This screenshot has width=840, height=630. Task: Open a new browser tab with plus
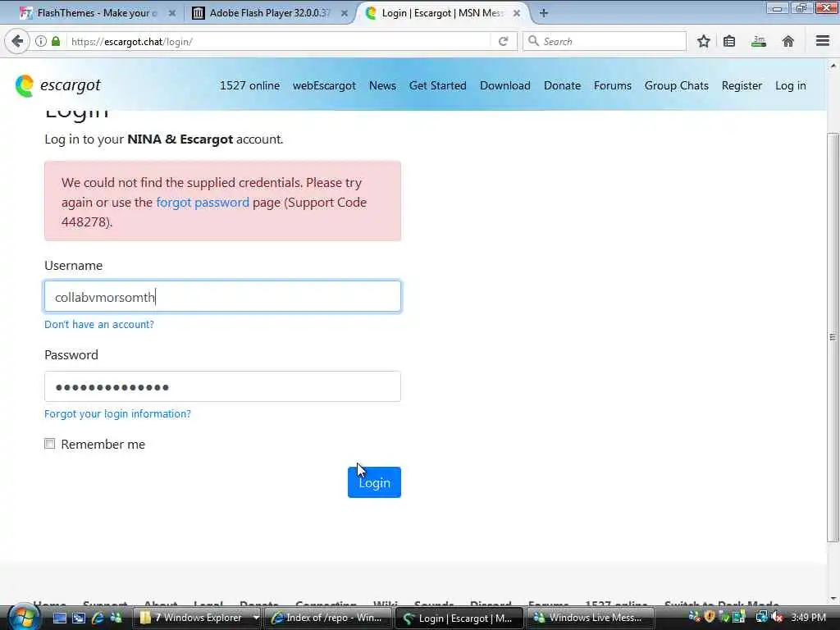[x=544, y=13]
